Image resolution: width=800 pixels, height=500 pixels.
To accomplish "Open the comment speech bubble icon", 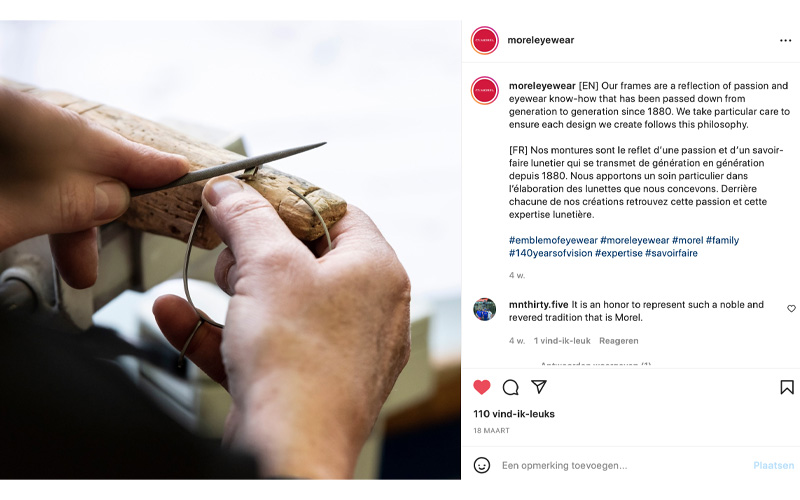I will [510, 387].
